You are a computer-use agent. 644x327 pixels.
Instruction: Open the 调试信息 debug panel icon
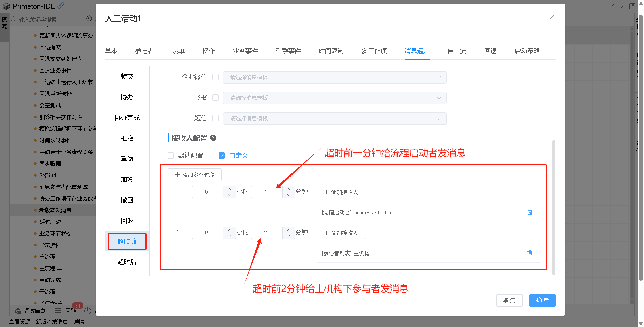pos(18,311)
